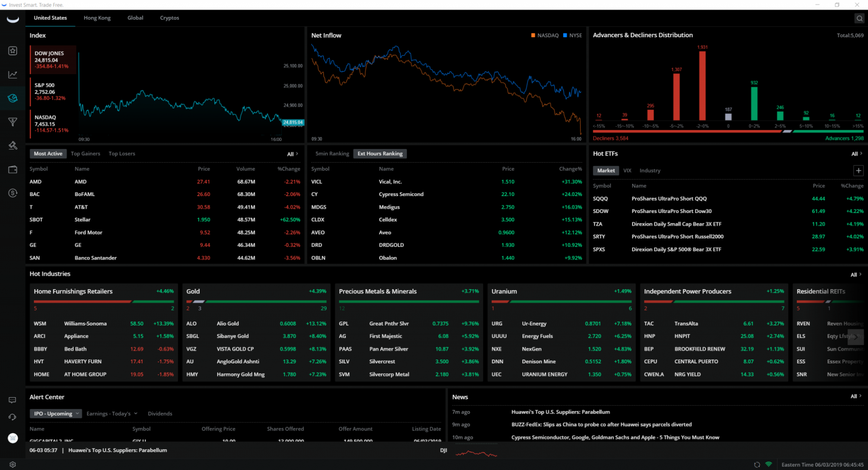Open the wallet account icon in sidebar
This screenshot has height=470, width=868.
(13, 169)
